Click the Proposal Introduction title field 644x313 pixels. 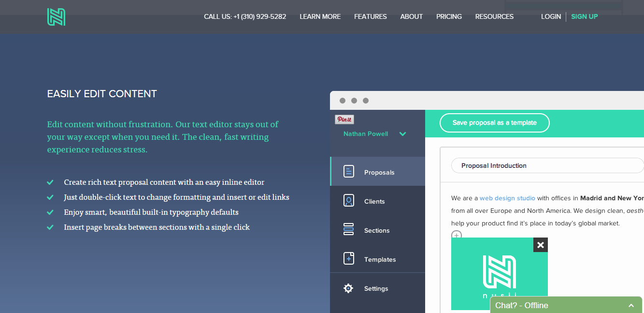coord(547,165)
